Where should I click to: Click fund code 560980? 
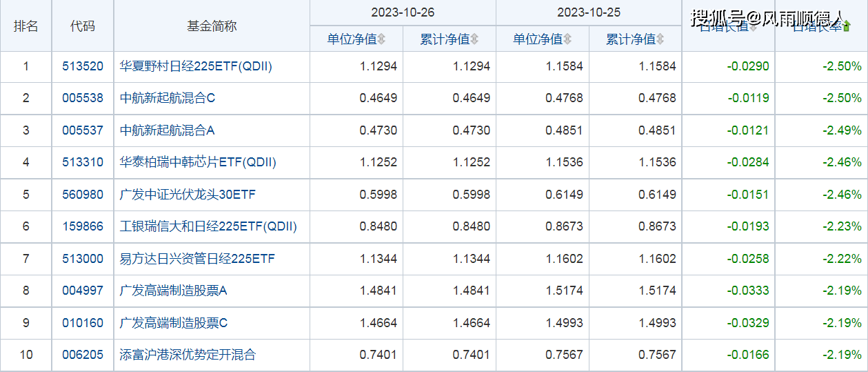pyautogui.click(x=83, y=195)
